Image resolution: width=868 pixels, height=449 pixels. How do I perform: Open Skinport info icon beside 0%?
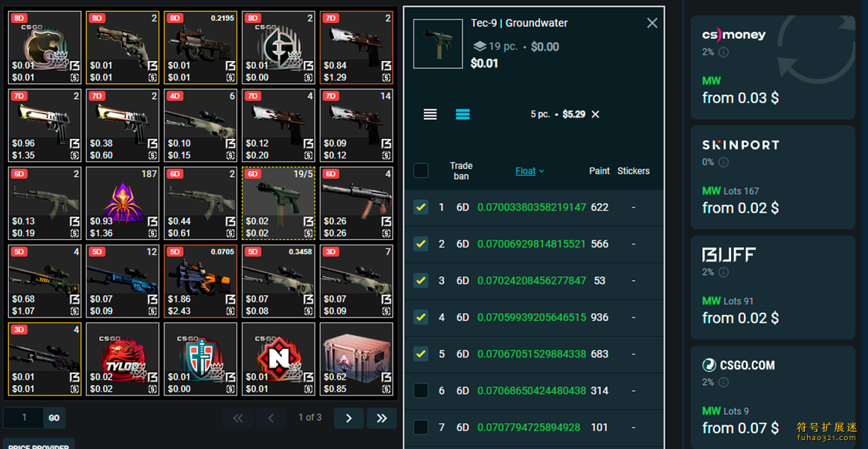click(724, 162)
